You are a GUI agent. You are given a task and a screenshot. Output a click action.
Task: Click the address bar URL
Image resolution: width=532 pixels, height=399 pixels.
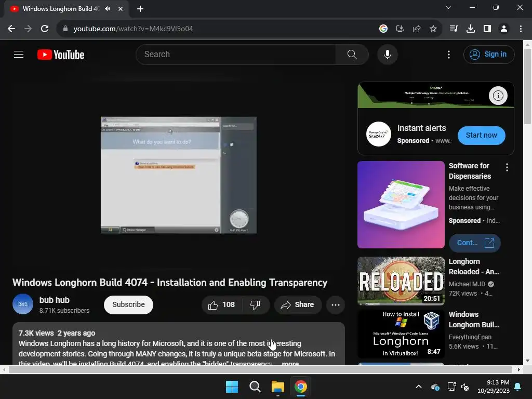click(x=133, y=29)
